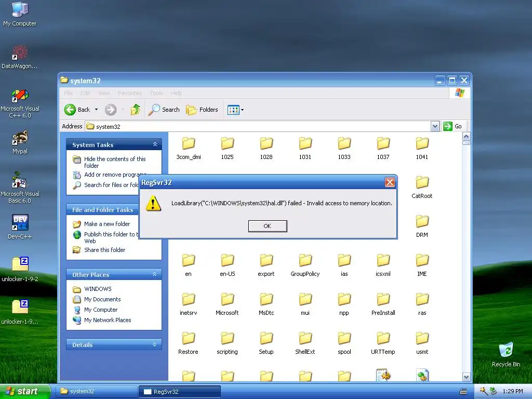532x399 pixels.
Task: Select the 1028 folder
Action: [x=267, y=148]
